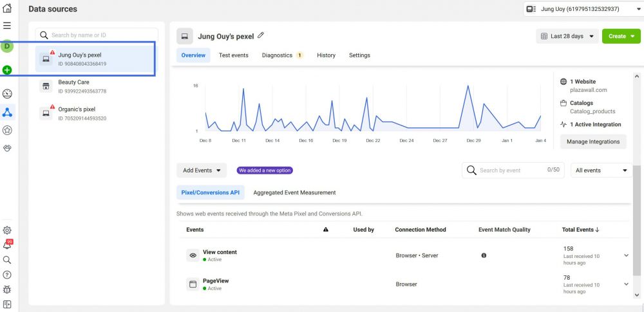Viewport: 644px width, 312px height.
Task: Open the History tab
Action: point(326,55)
